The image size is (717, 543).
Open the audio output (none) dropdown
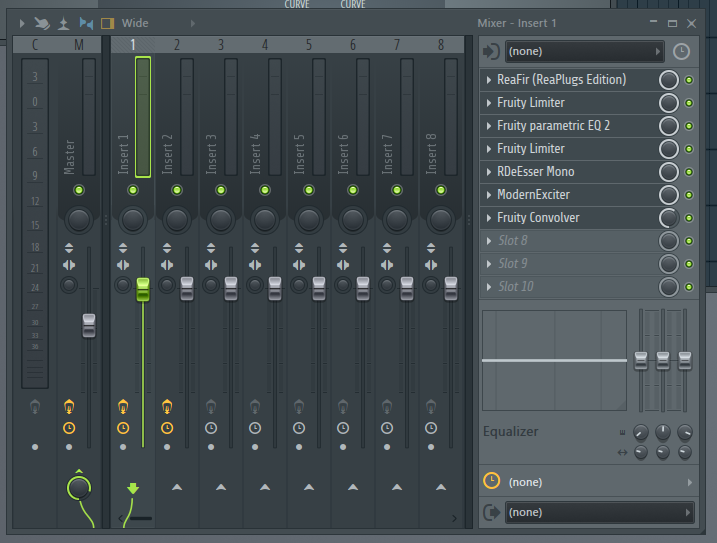tap(599, 512)
